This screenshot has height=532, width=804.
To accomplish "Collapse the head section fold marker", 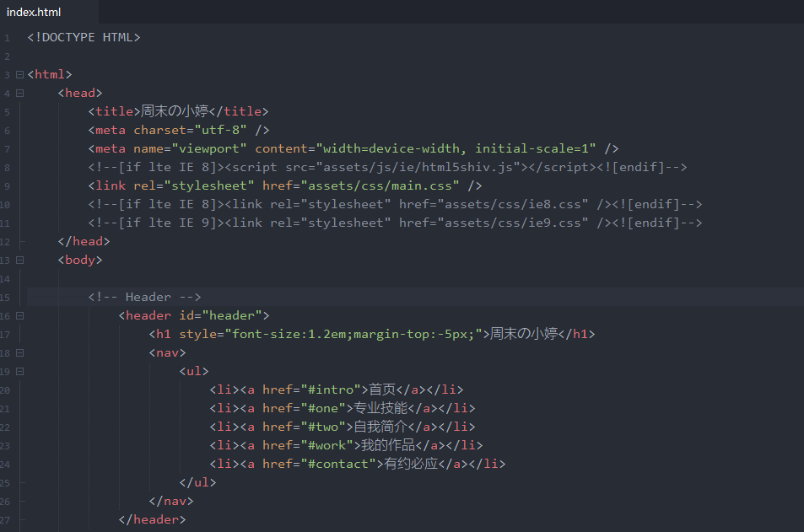I will click(x=20, y=94).
